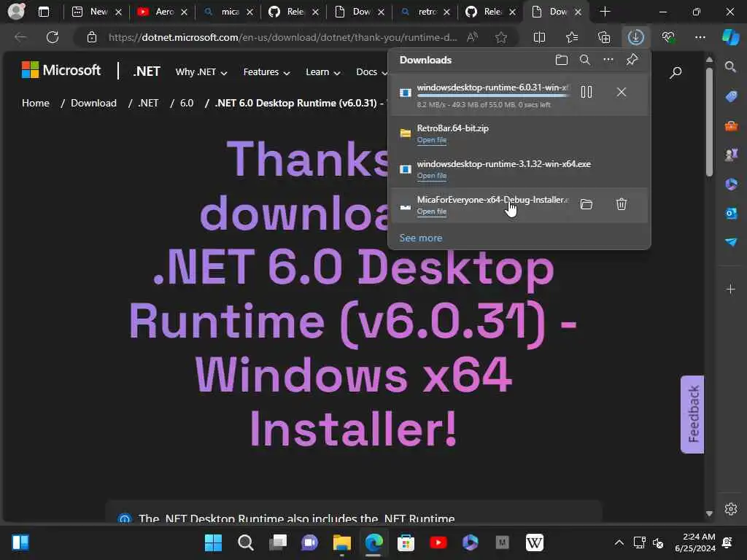Open Microsoft Store from taskbar
Screen dimensions: 747x560
pyautogui.click(x=406, y=542)
